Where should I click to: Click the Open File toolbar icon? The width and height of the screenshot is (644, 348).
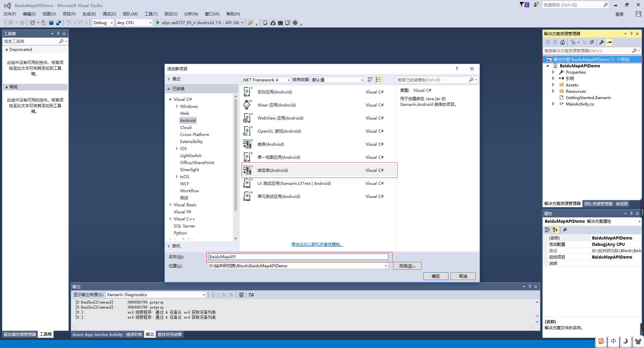pyautogui.click(x=44, y=23)
